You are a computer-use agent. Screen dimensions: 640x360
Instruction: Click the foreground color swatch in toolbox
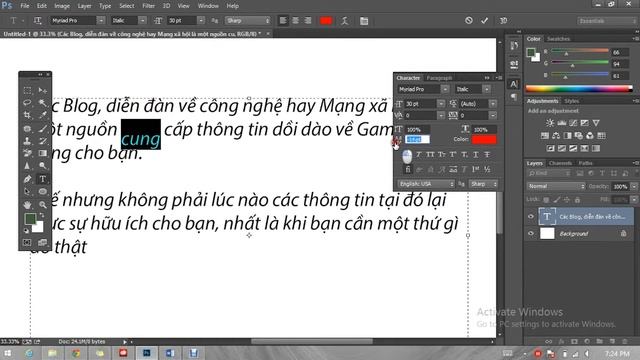(30, 219)
